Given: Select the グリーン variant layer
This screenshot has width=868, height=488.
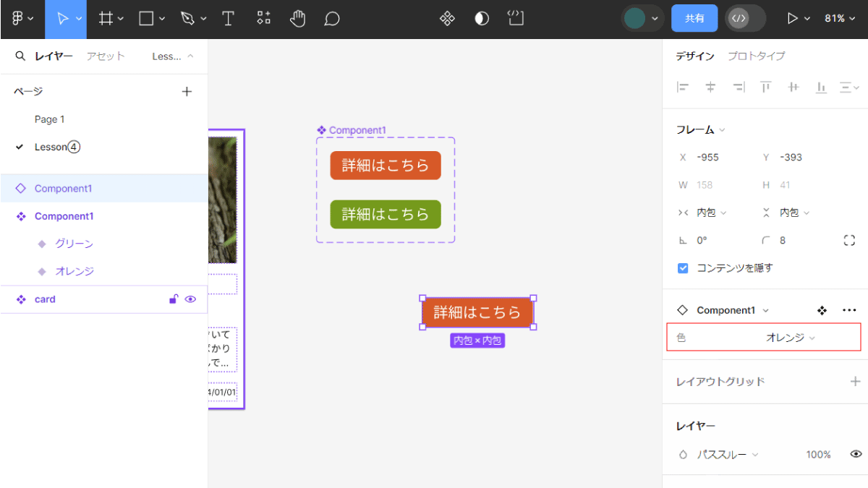Looking at the screenshot, I should pos(74,244).
